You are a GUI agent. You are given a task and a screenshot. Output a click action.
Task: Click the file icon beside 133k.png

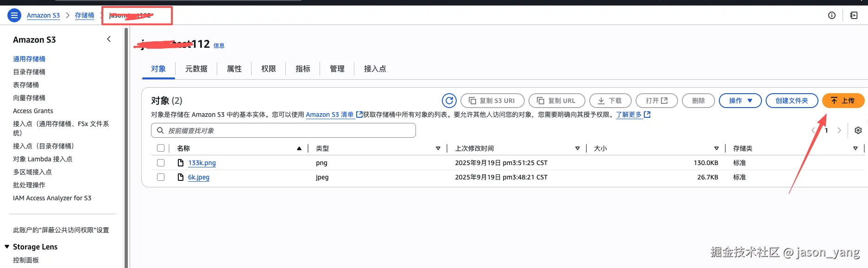[181, 163]
